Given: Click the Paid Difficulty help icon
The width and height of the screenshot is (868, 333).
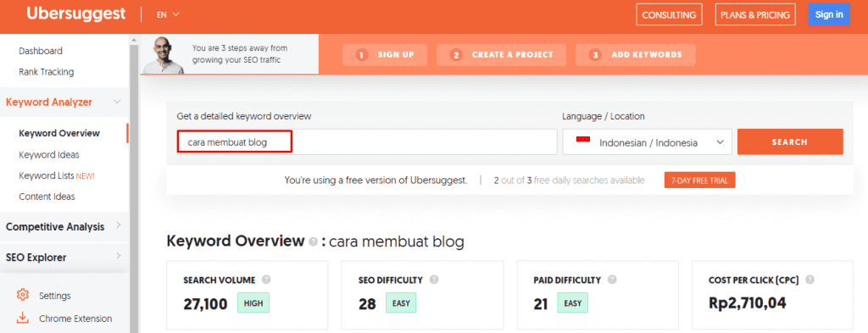Looking at the screenshot, I should (x=612, y=280).
